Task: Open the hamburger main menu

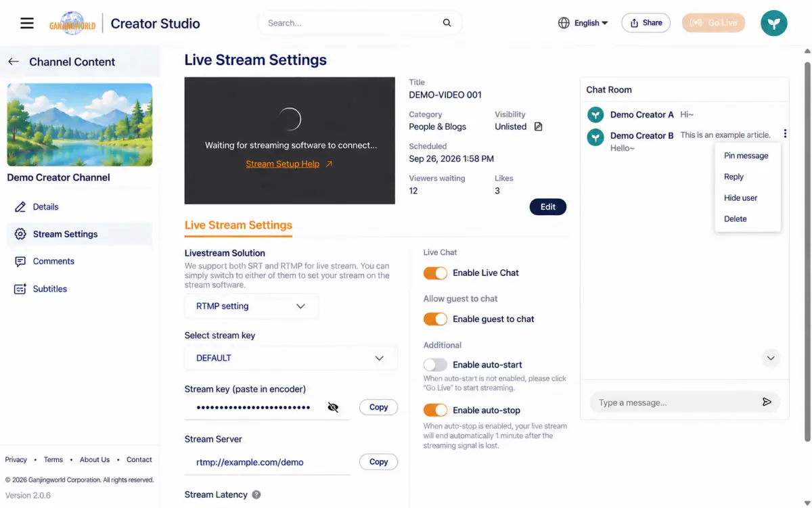Action: point(27,24)
